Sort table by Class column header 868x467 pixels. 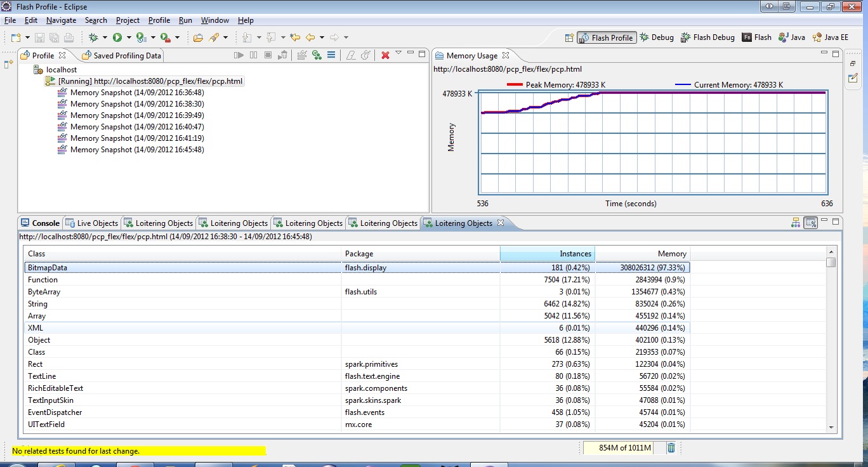(183, 254)
